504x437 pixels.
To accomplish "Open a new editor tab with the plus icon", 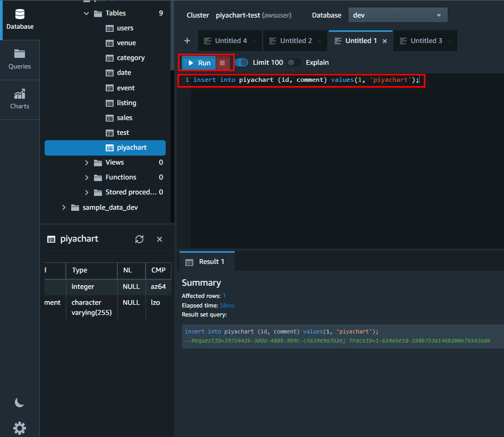I will tap(187, 40).
